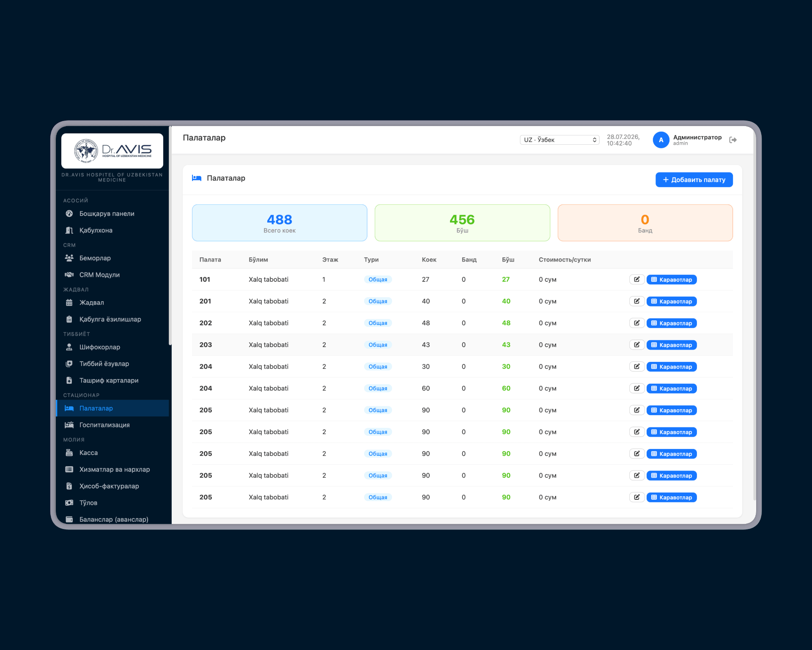Click the Қабулга ёзилишлар clipboard icon
Viewport: 812px width, 650px height.
(69, 319)
